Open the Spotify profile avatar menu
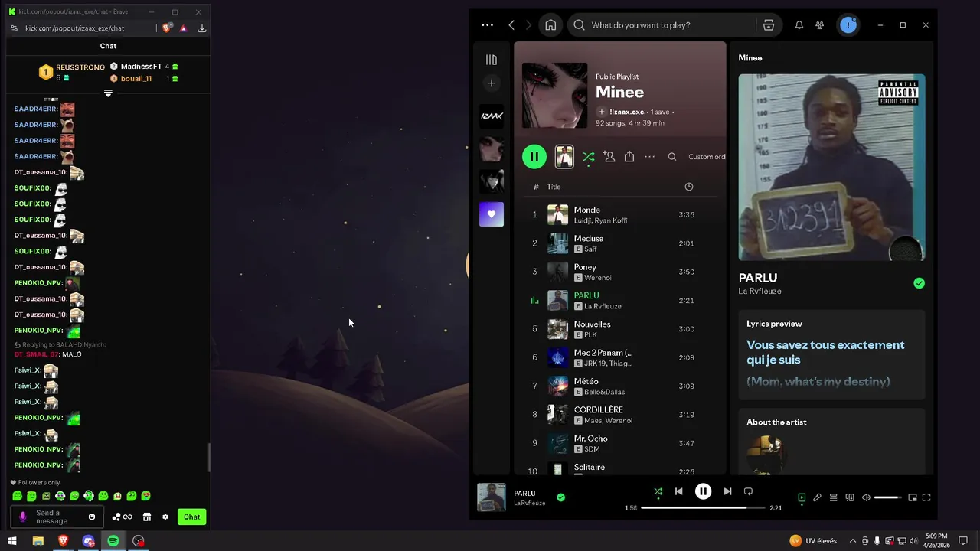The height and width of the screenshot is (551, 980). pos(848,25)
